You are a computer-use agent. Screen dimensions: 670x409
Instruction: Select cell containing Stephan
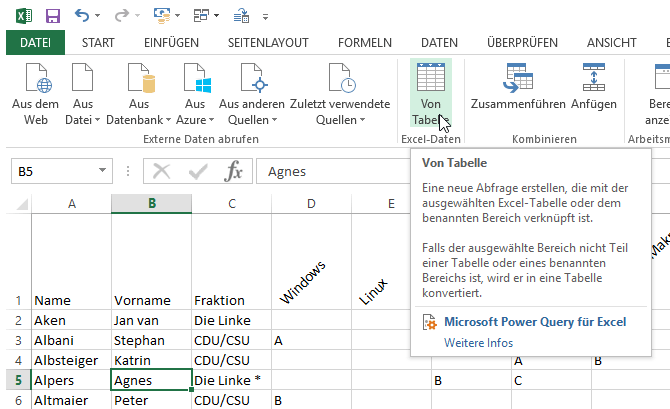[x=151, y=341]
